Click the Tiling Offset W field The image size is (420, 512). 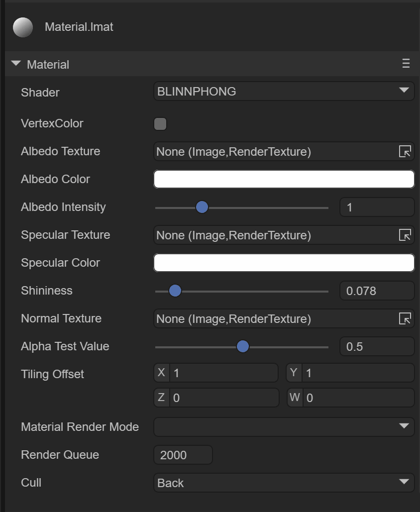point(357,398)
